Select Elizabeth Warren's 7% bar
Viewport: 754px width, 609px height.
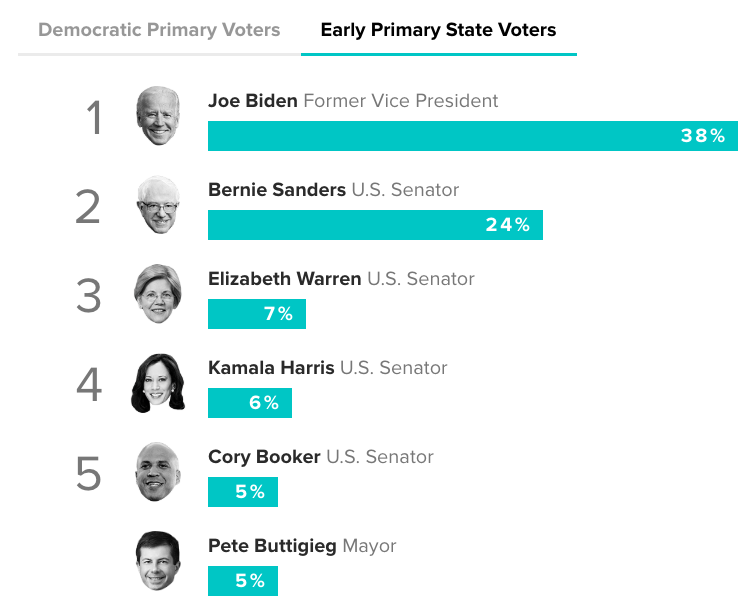point(257,314)
